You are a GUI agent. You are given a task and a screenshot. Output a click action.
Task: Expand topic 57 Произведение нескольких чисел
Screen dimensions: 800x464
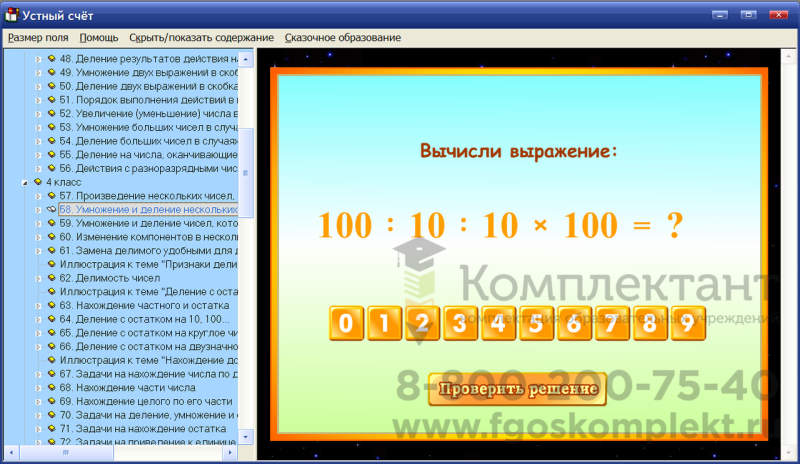38,196
